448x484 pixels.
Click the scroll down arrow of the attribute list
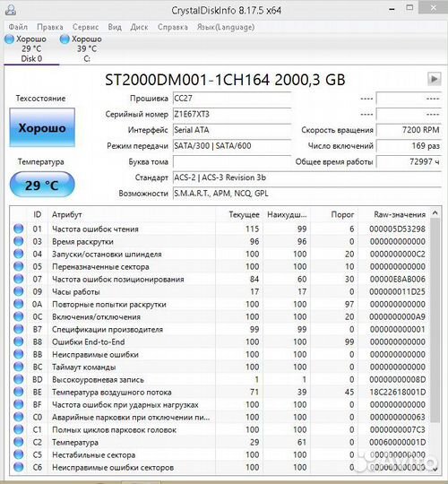coord(435,469)
